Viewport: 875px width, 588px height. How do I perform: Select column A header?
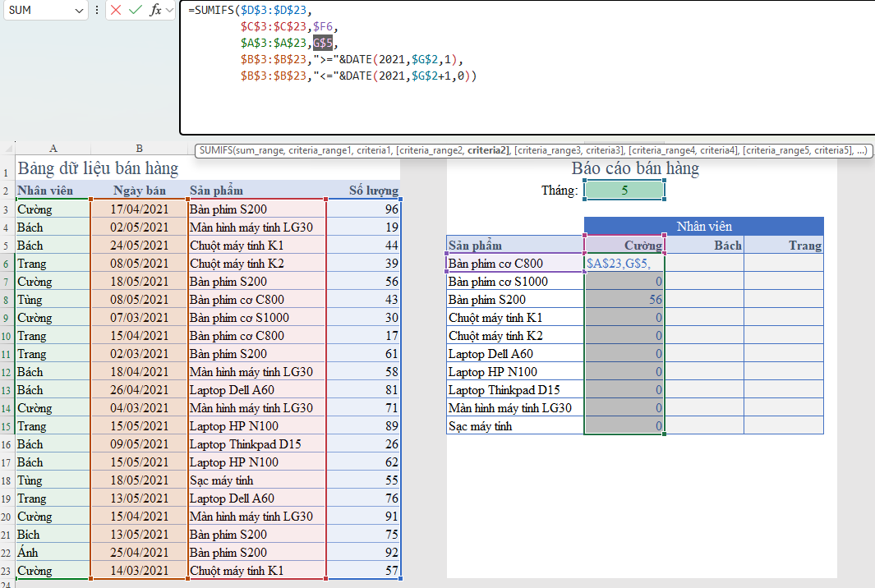tap(53, 148)
